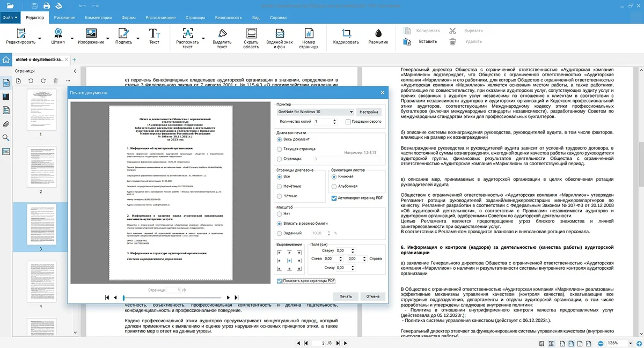Select Нет scale radio button
This screenshot has height=348, width=644.
point(279,213)
